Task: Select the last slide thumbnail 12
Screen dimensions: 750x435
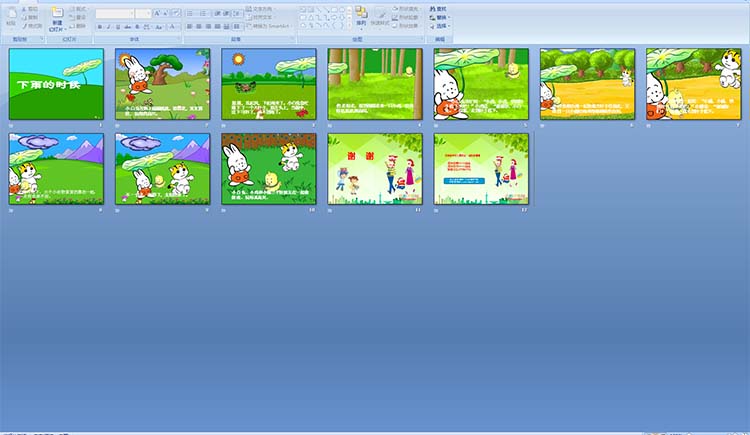Action: tap(481, 169)
